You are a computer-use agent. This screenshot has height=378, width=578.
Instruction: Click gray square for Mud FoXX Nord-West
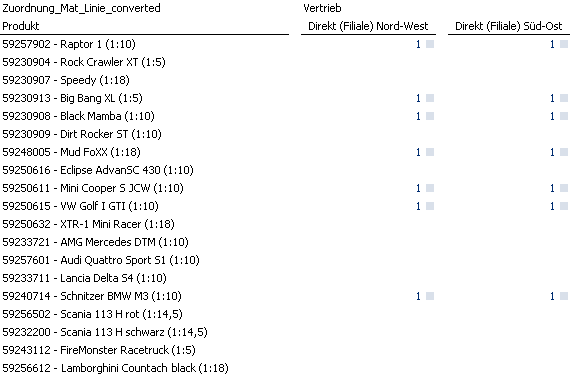coord(430,152)
